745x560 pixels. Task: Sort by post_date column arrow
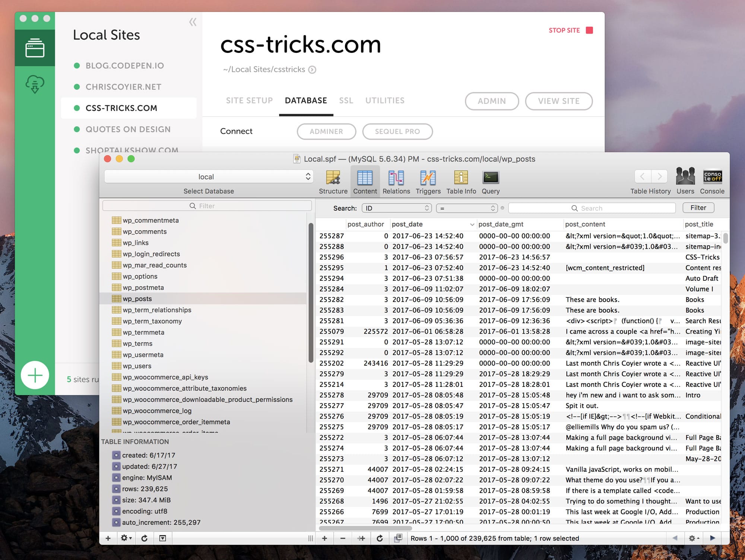472,225
